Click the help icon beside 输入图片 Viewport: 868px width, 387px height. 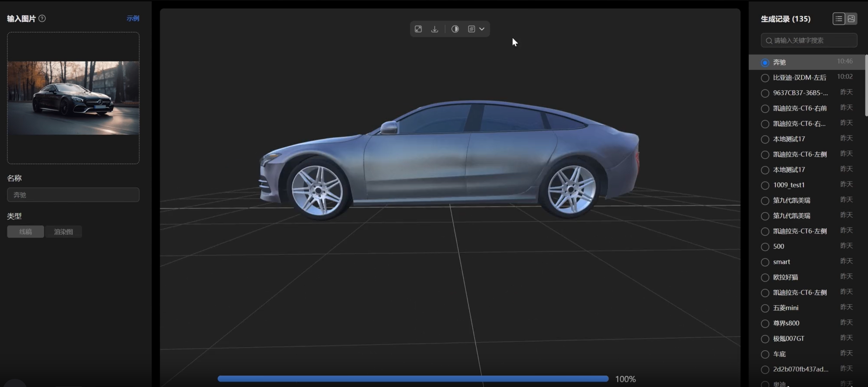[x=42, y=19]
